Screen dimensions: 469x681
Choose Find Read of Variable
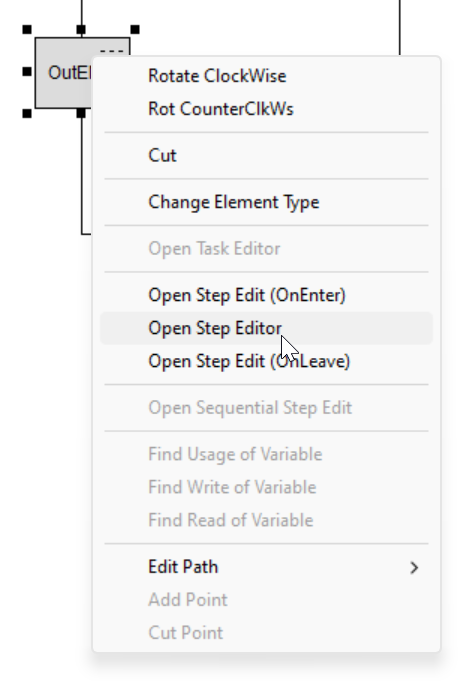[x=266, y=520]
